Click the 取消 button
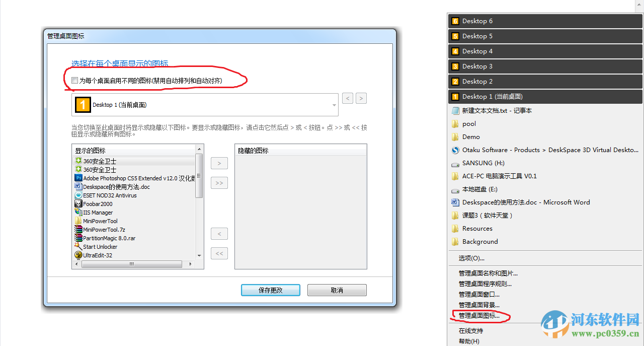The image size is (644, 346). (x=337, y=290)
